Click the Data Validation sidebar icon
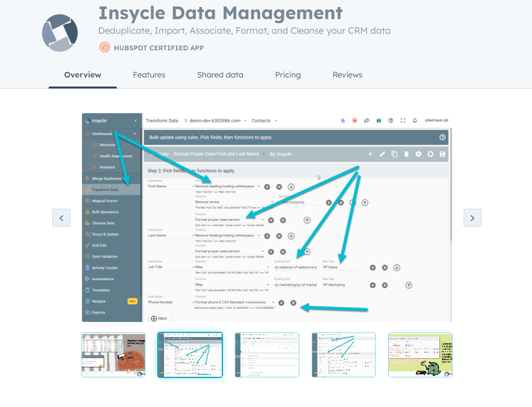 (87, 257)
